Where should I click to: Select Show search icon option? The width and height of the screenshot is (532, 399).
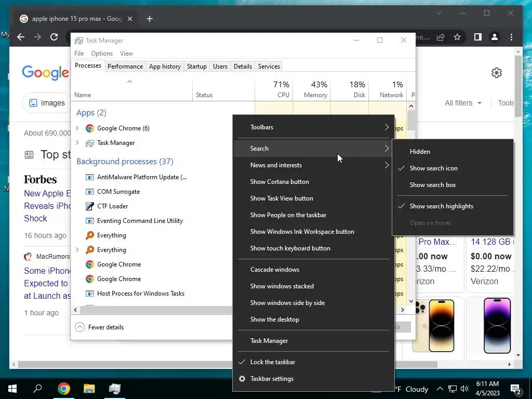[x=453, y=168]
